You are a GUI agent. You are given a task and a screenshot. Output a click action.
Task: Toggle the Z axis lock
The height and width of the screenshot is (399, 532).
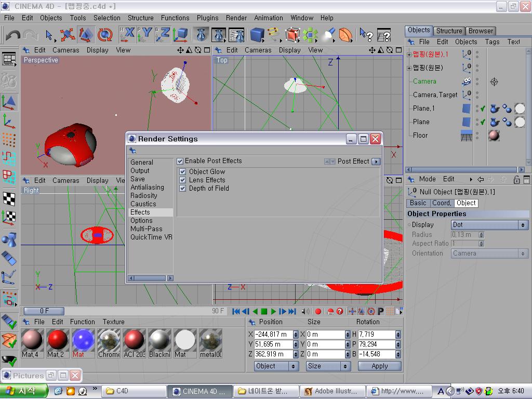click(x=163, y=35)
